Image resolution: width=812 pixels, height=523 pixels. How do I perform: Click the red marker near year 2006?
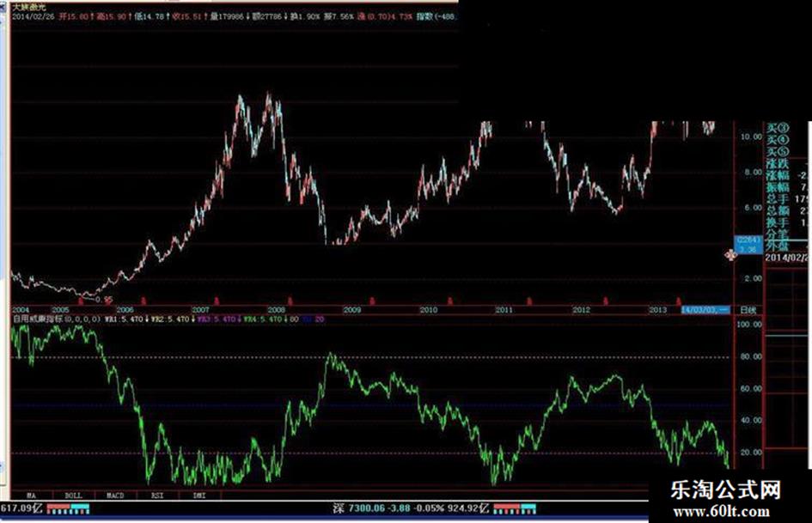click(x=143, y=301)
